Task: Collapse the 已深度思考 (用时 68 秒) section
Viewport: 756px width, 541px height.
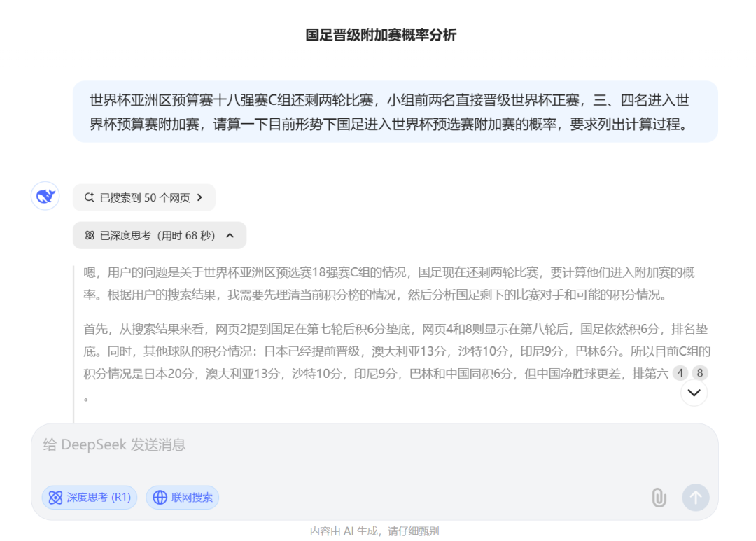Action: click(159, 235)
